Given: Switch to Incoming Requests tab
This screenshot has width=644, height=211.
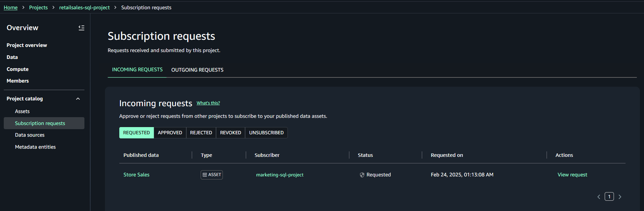Looking at the screenshot, I should pyautogui.click(x=137, y=70).
